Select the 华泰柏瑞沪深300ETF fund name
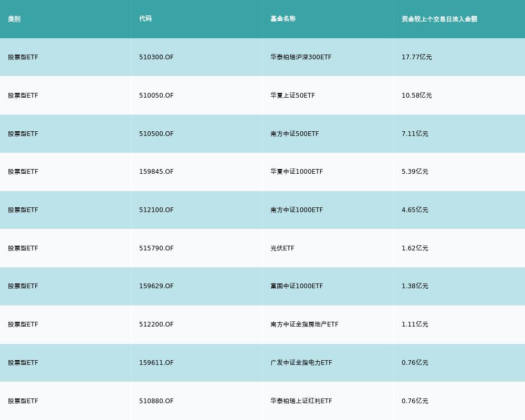Image resolution: width=525 pixels, height=420 pixels. (301, 57)
